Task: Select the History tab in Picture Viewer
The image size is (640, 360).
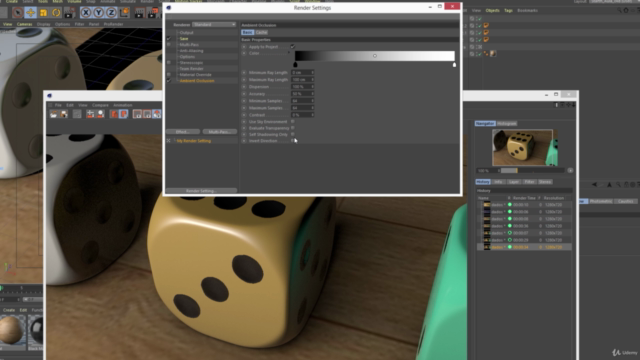Action: click(483, 182)
